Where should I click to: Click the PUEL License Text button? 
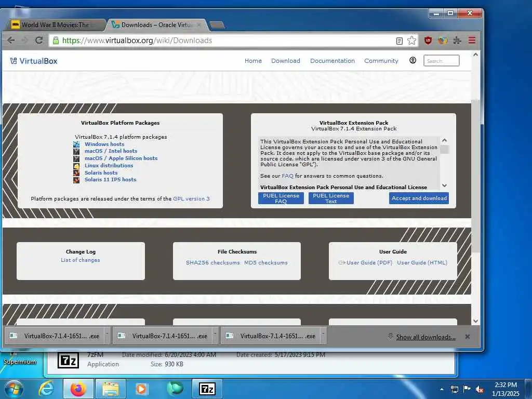click(331, 198)
